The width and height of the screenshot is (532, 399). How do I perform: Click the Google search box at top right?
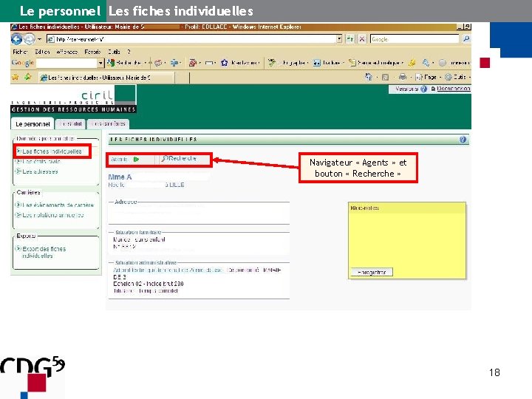[x=415, y=39]
